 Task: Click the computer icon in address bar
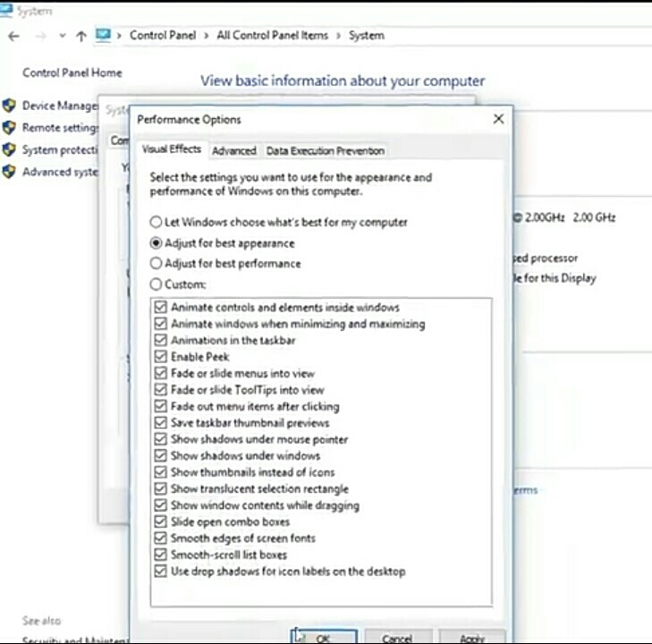click(x=103, y=35)
